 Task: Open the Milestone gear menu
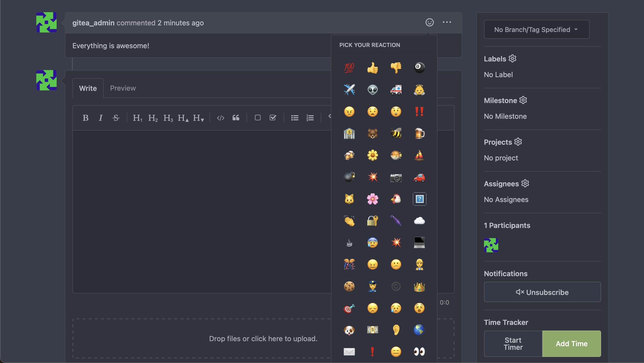[x=523, y=100]
